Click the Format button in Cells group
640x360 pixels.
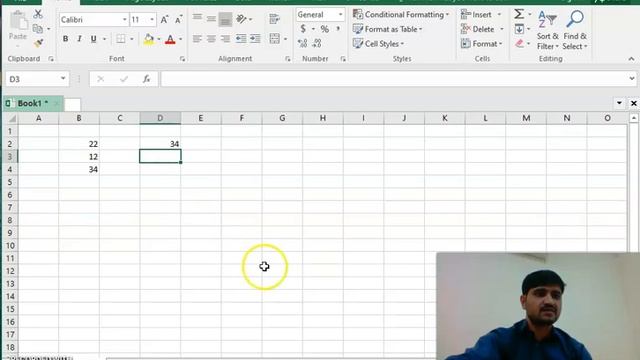click(x=482, y=44)
